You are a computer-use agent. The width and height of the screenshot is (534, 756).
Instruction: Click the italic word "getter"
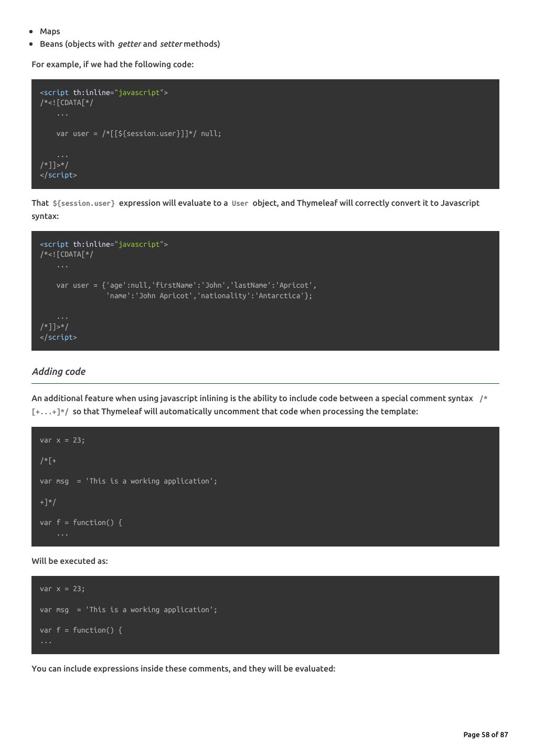(x=129, y=44)
